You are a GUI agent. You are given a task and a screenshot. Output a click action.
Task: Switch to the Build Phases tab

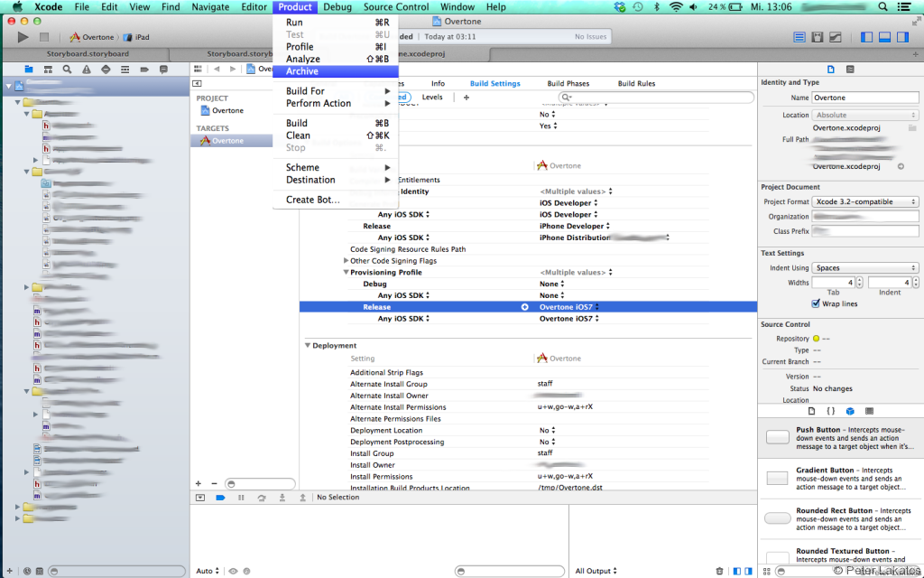[568, 84]
